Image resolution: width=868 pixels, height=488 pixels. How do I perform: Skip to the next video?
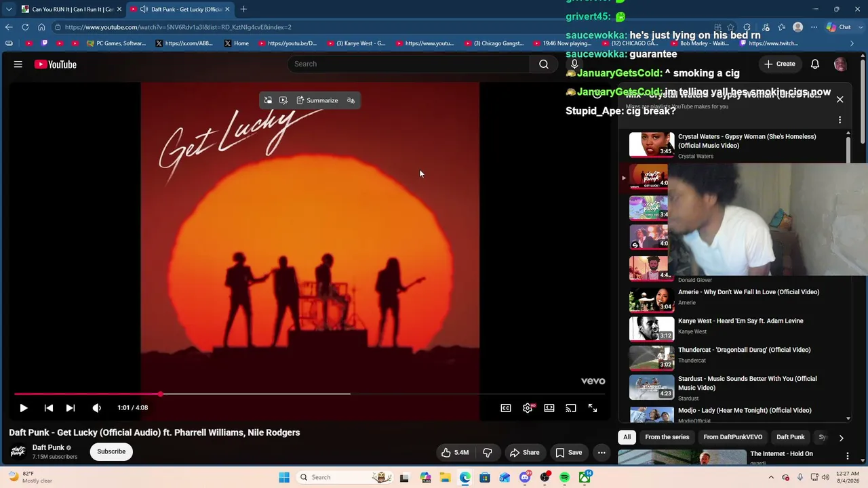point(71,408)
